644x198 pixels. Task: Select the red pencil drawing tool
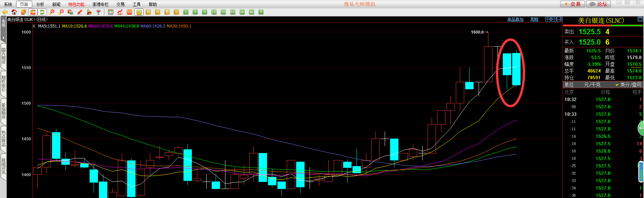80,12
